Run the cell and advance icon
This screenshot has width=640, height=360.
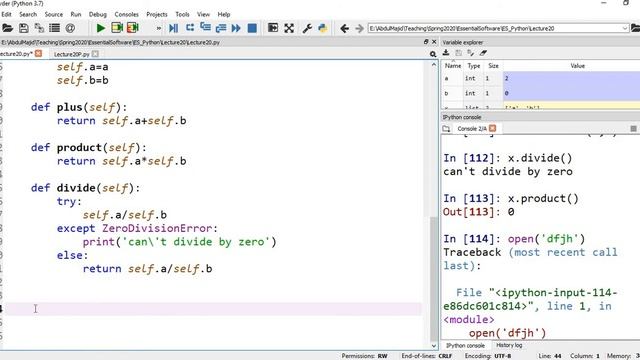(133, 28)
